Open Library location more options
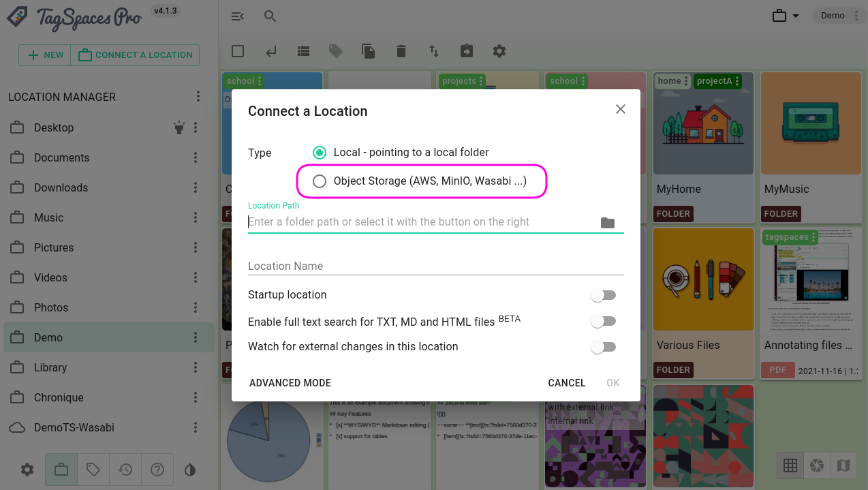The height and width of the screenshot is (490, 868). [x=196, y=367]
